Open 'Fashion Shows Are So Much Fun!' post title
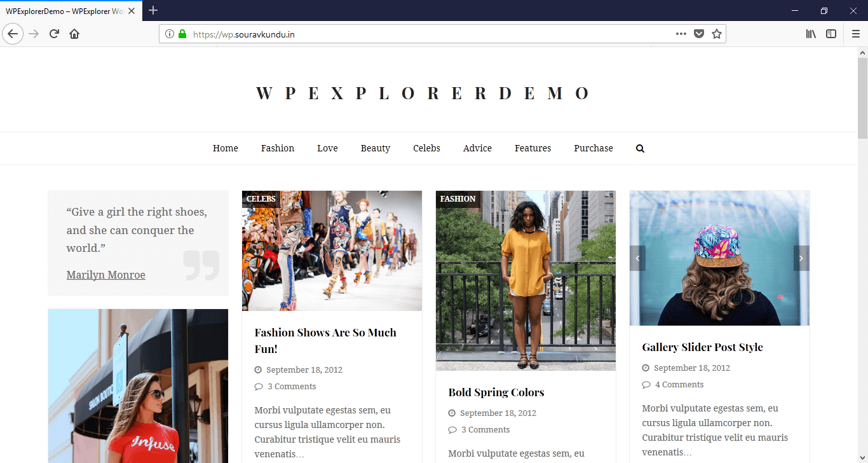Image resolution: width=868 pixels, height=463 pixels. (x=325, y=341)
